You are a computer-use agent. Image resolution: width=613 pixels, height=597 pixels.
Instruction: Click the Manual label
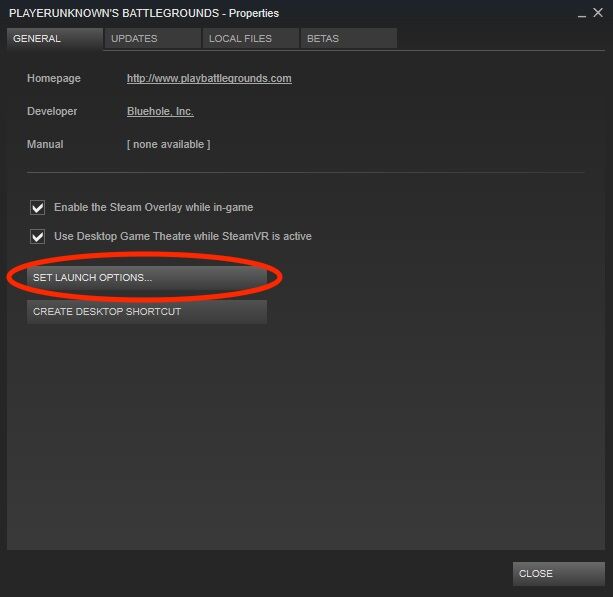[x=45, y=144]
